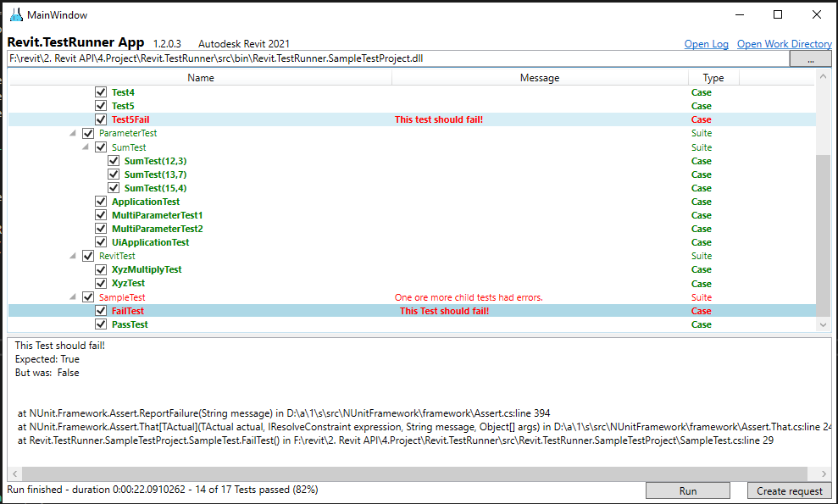The image size is (838, 504).
Task: Collapse the ParameterTest suite node
Action: [x=74, y=134]
